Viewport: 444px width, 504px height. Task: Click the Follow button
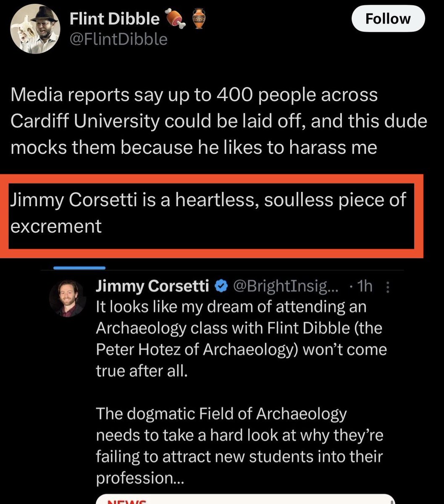tap(388, 19)
